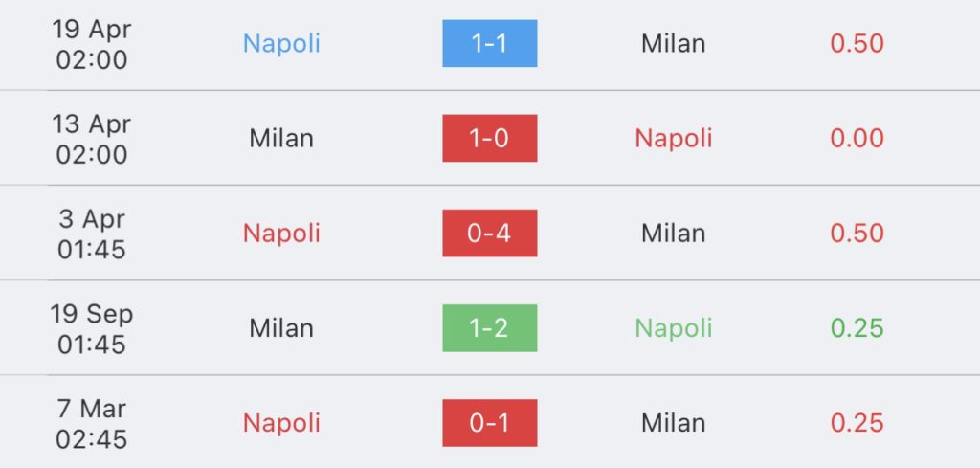980x468 pixels.
Task: Open Napoli in the 7 Mar match
Action: click(281, 423)
